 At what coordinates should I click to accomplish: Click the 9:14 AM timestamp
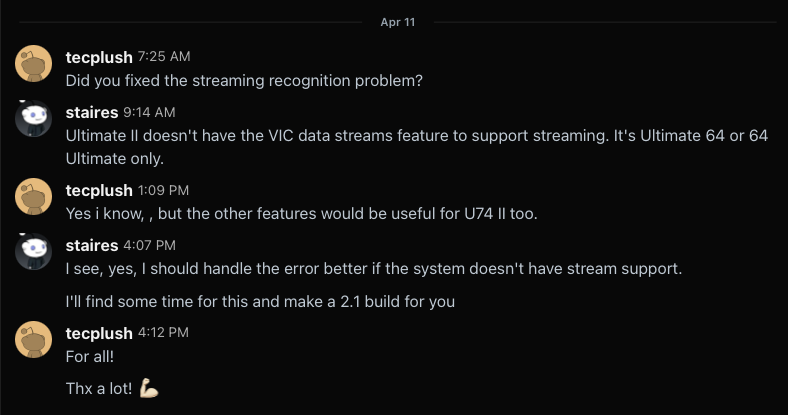[149, 111]
